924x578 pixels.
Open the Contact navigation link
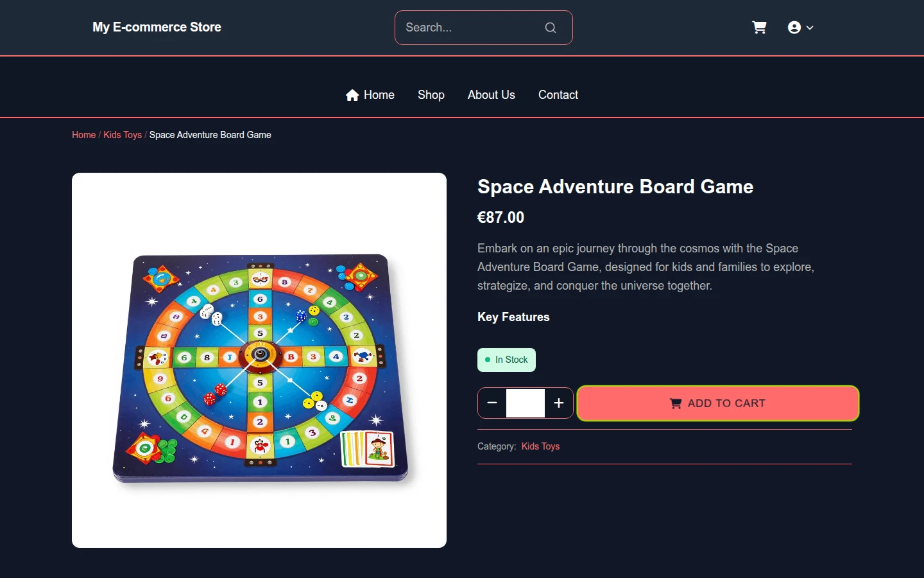(x=558, y=95)
